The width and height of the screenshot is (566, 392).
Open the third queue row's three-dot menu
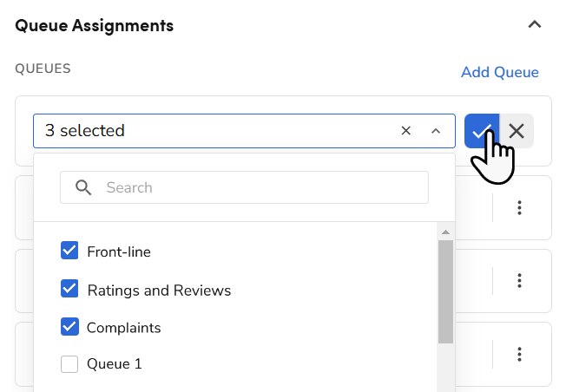point(519,354)
